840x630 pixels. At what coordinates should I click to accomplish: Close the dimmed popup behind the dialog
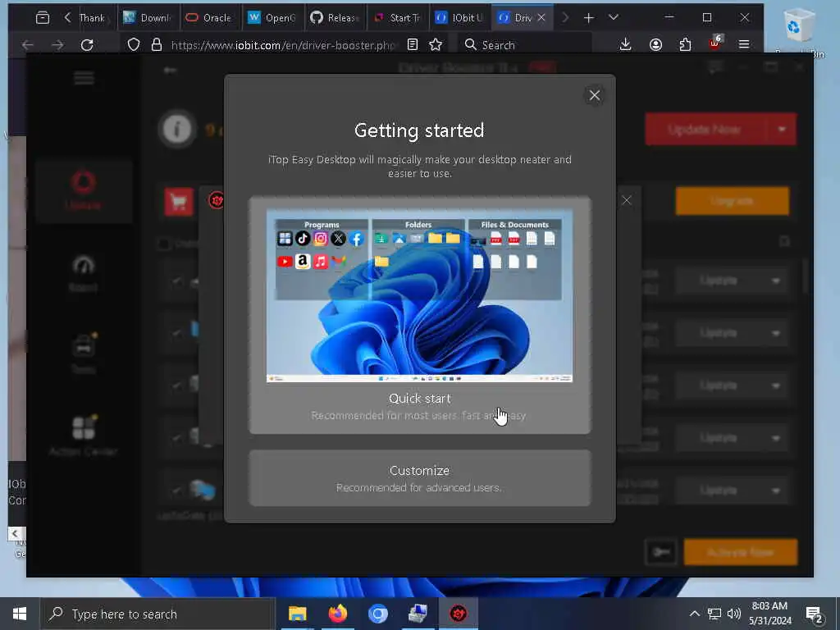click(x=626, y=200)
